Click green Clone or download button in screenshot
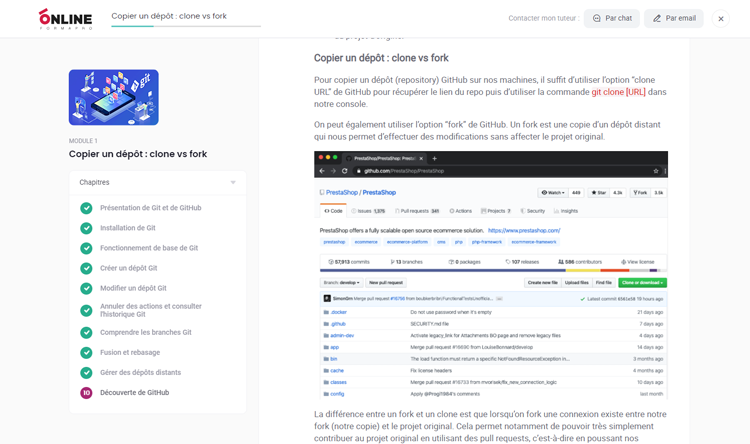This screenshot has height=444, width=750. coord(642,283)
